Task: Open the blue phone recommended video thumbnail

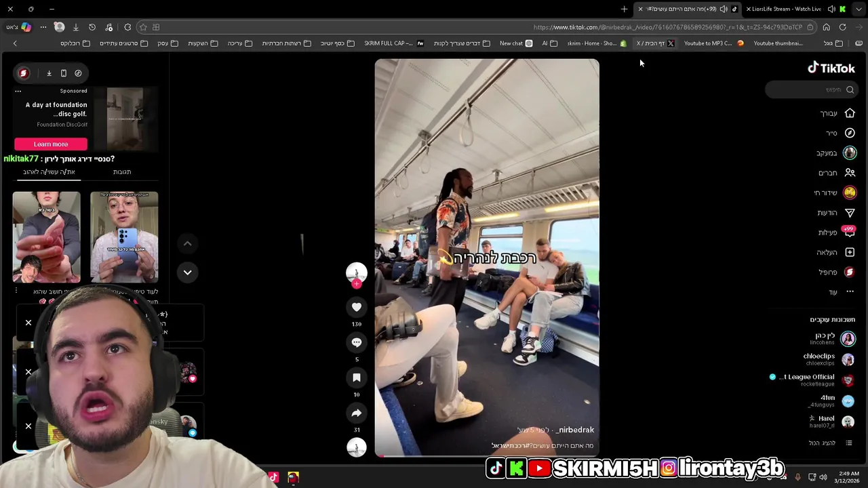Action: (x=124, y=237)
